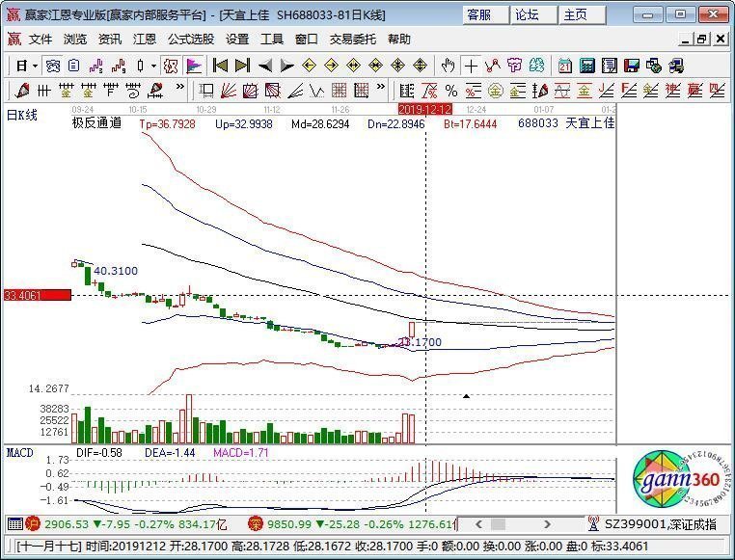Jump to the last bar icon

(242, 66)
